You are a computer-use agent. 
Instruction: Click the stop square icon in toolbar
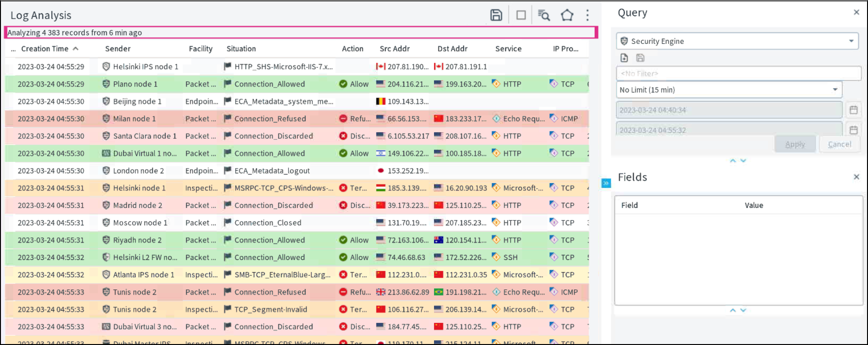click(521, 15)
